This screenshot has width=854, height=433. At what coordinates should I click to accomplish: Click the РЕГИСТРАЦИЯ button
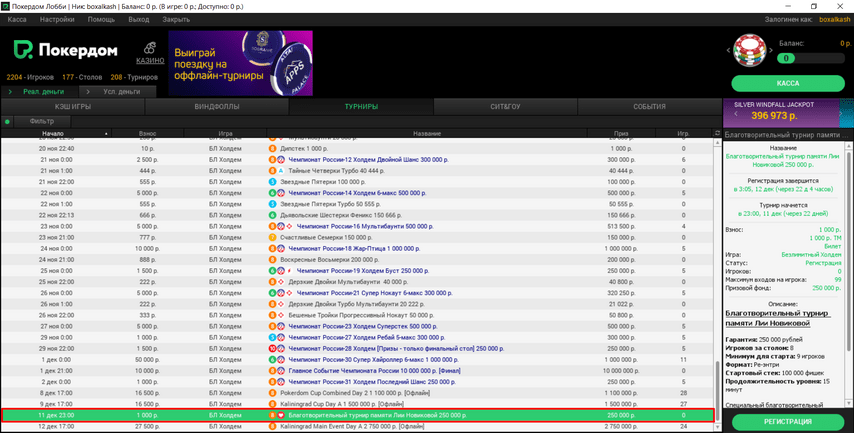pos(788,422)
